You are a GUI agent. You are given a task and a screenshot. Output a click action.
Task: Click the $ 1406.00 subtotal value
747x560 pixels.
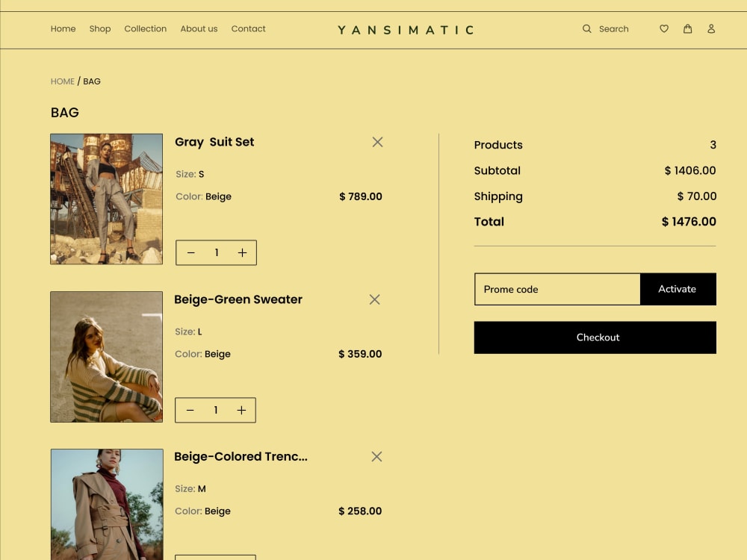pos(689,170)
